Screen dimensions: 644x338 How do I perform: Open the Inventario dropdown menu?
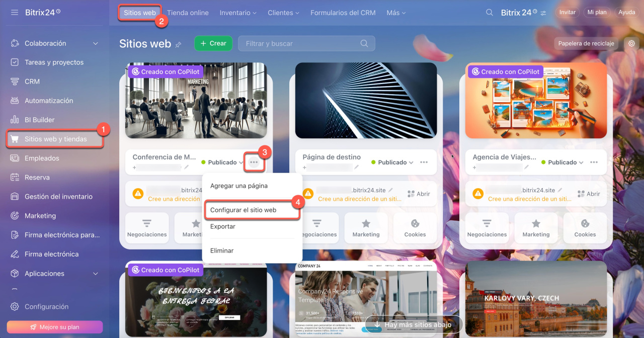(238, 13)
